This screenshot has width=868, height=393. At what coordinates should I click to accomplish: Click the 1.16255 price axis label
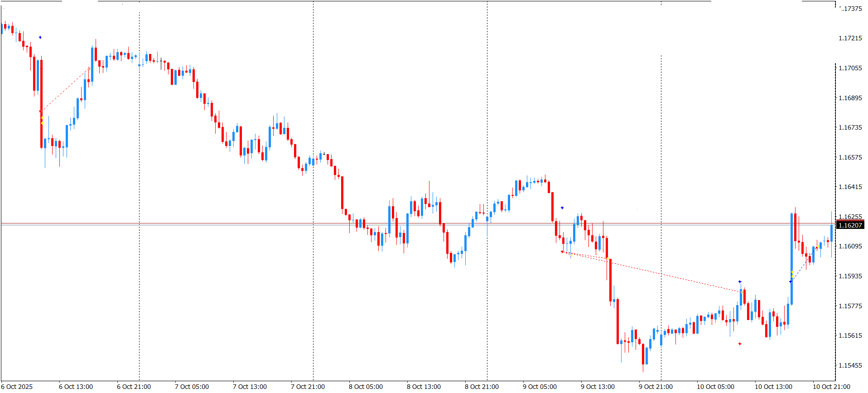coord(850,217)
